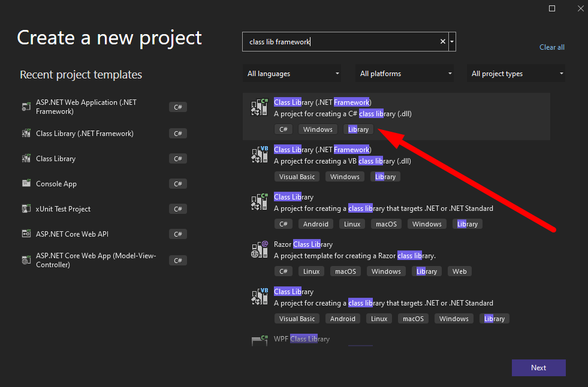Expand the All project types dropdown
This screenshot has height=387, width=588.
(516, 74)
